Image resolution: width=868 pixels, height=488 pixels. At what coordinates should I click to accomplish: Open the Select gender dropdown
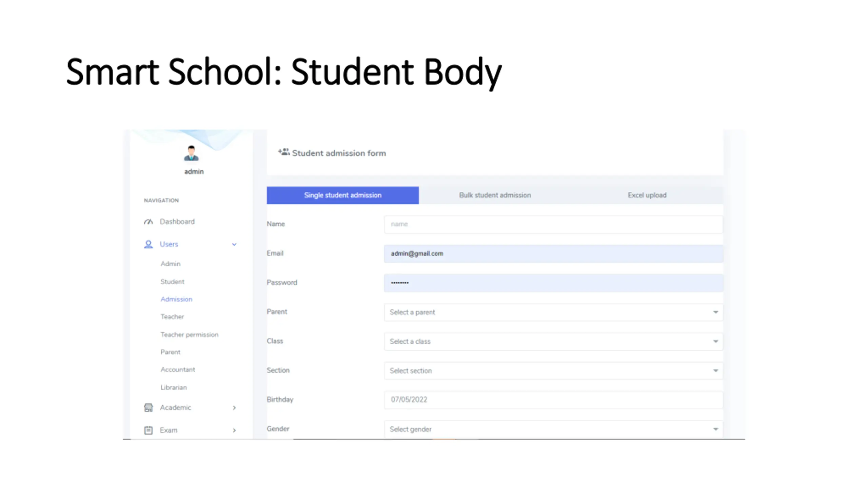(553, 429)
